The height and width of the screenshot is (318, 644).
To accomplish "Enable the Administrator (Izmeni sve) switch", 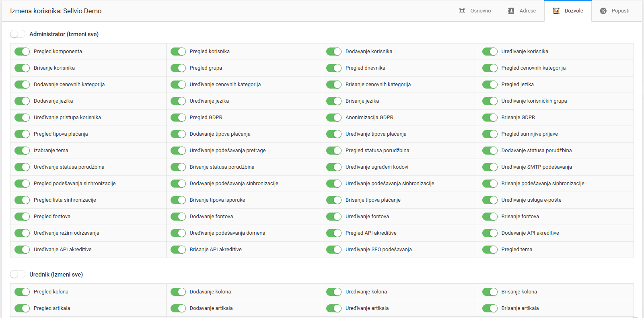I will click(18, 34).
